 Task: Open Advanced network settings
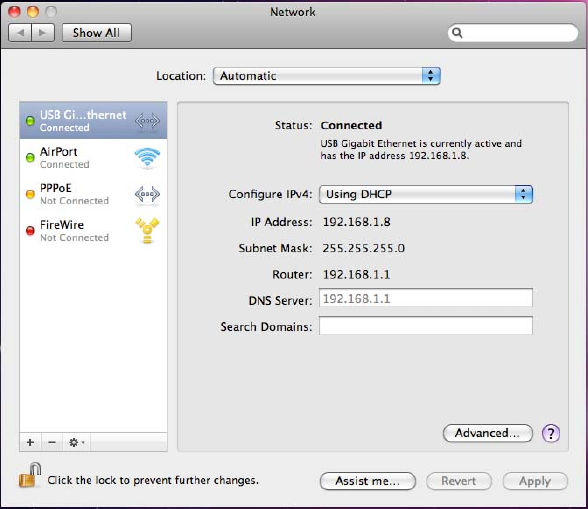coord(488,433)
